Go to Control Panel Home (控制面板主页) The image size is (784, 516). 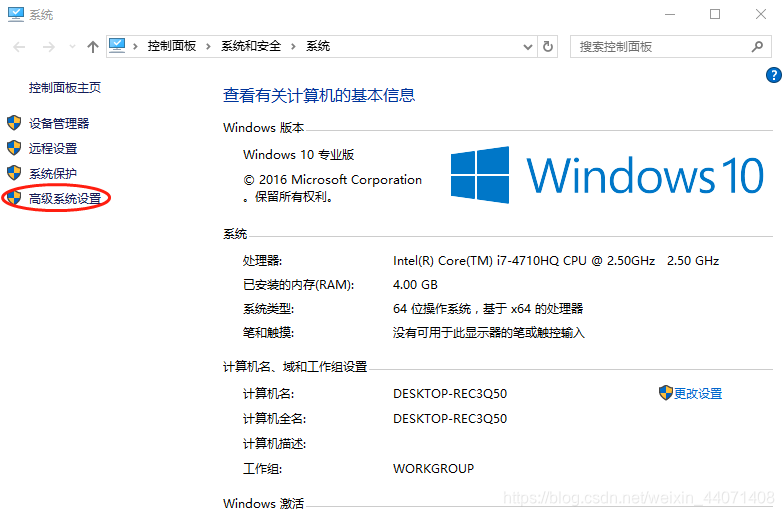[64, 88]
